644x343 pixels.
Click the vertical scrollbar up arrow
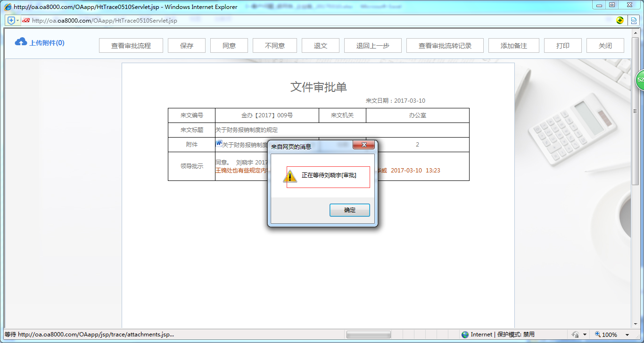pyautogui.click(x=635, y=33)
